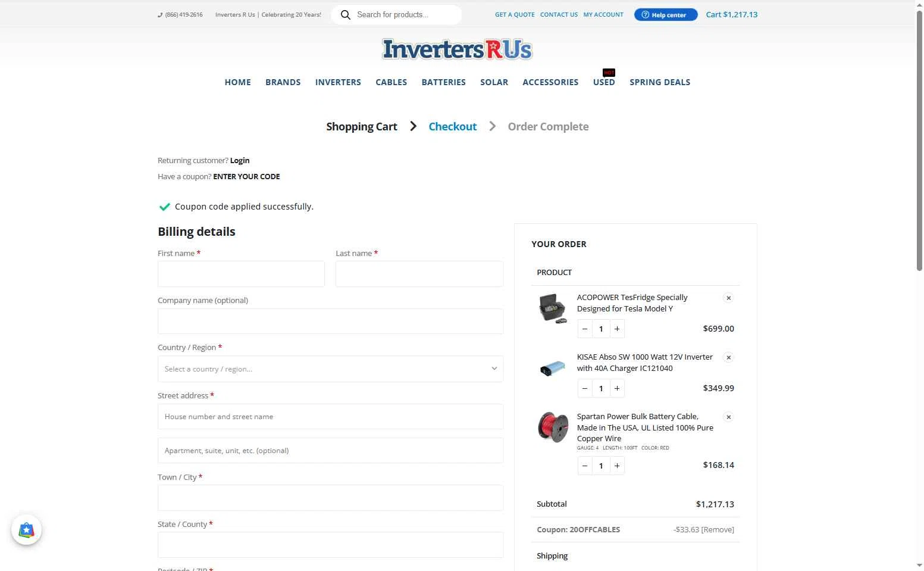
Task: Click the ACOPOWER TesFridge quantity box
Action: pos(601,329)
